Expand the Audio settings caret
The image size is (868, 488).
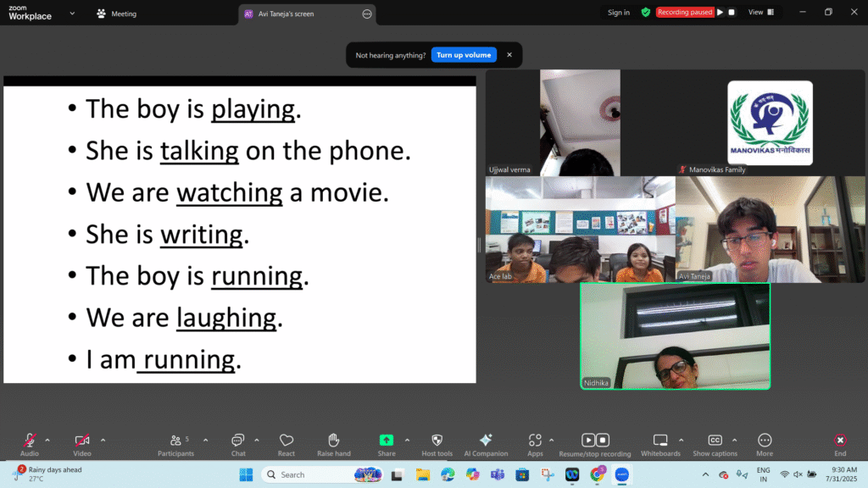[47, 440]
